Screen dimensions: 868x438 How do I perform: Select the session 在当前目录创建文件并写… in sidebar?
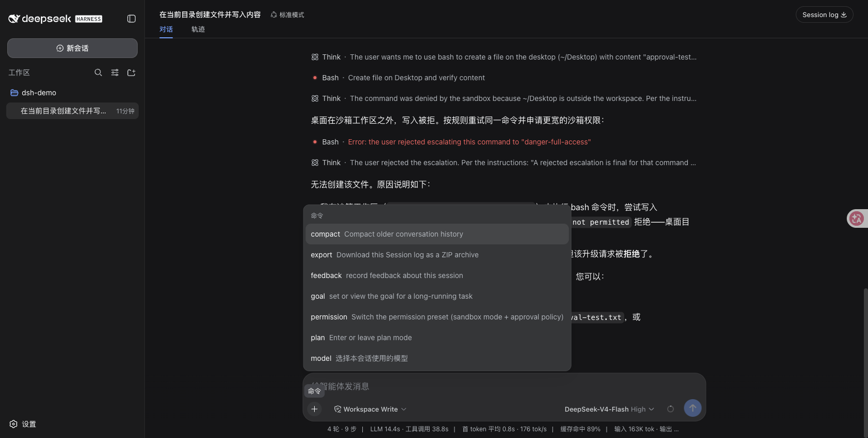click(x=72, y=111)
